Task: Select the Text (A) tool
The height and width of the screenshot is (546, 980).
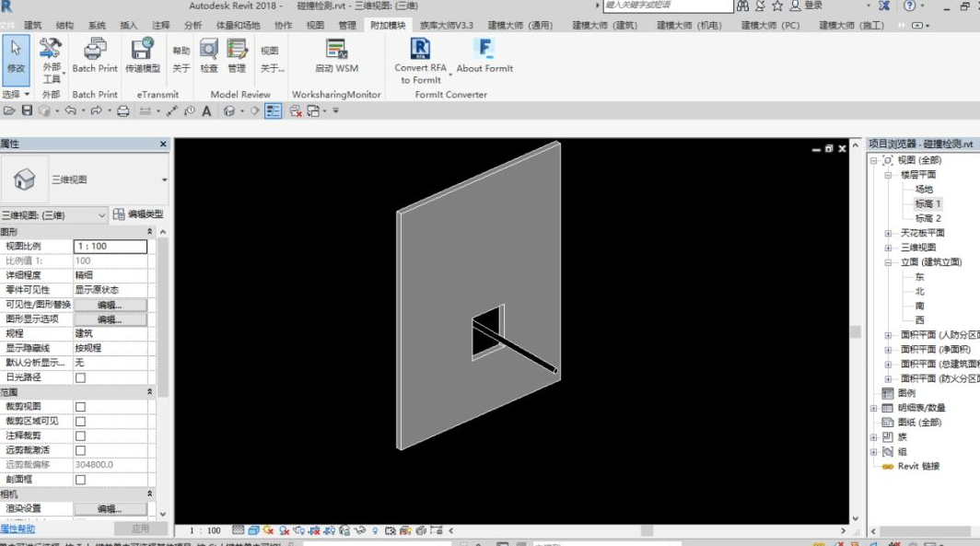Action: [x=206, y=111]
